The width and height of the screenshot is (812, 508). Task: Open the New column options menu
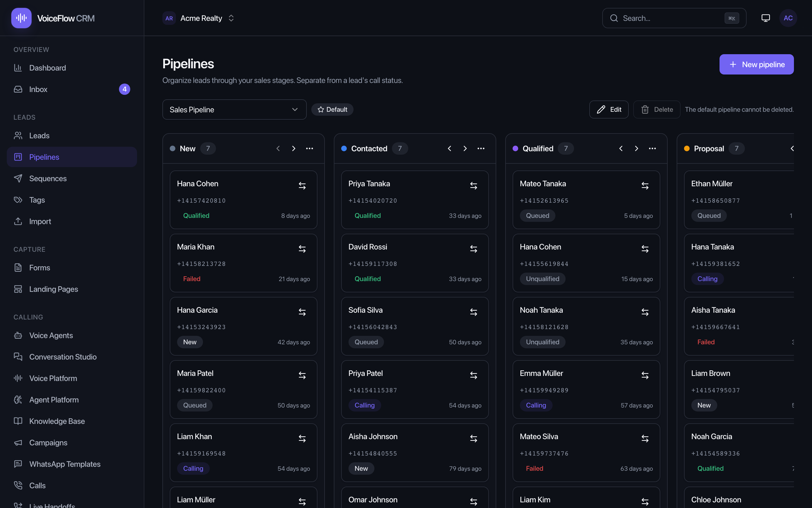309,148
